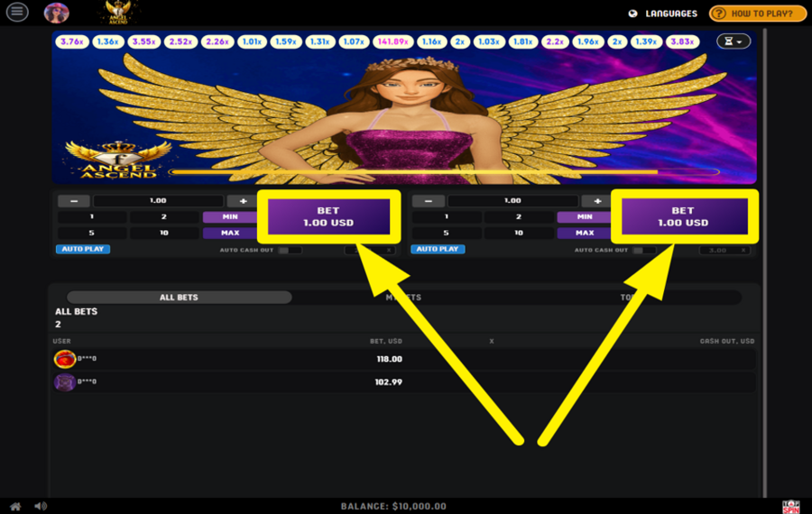Toggle Auto Cash Out on left panel
812x514 pixels.
(x=288, y=250)
